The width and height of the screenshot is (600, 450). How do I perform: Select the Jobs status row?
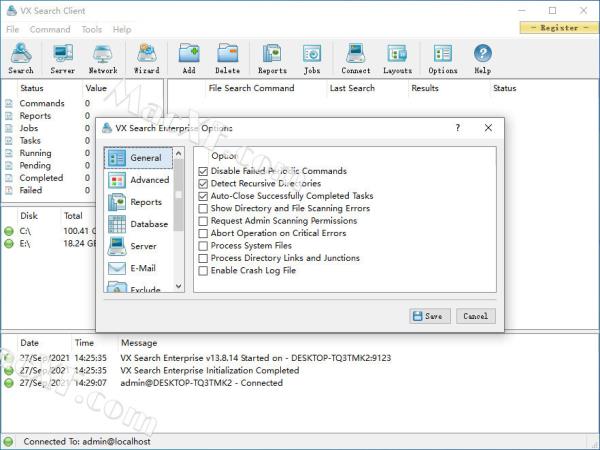(x=47, y=128)
